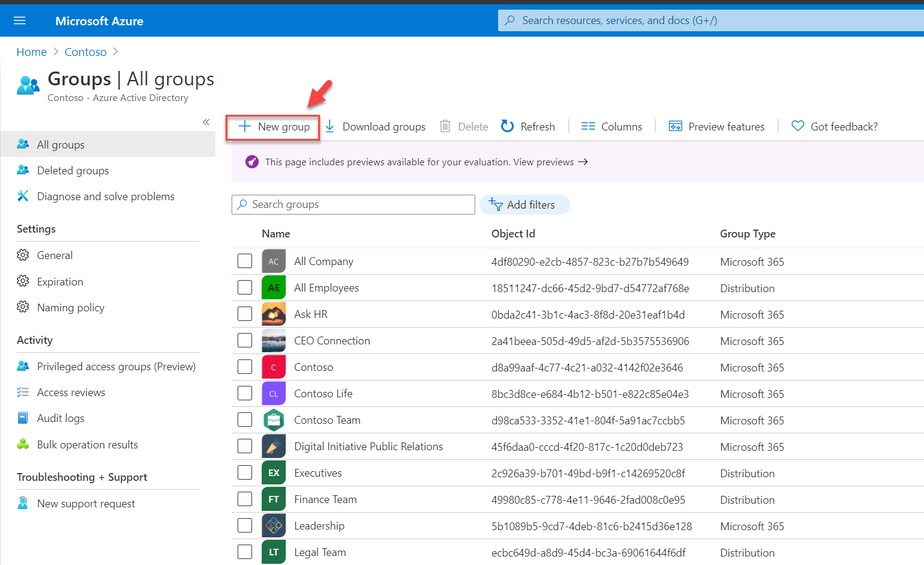This screenshot has height=565, width=924.
Task: Collapse the left navigation pane
Action: coord(206,122)
